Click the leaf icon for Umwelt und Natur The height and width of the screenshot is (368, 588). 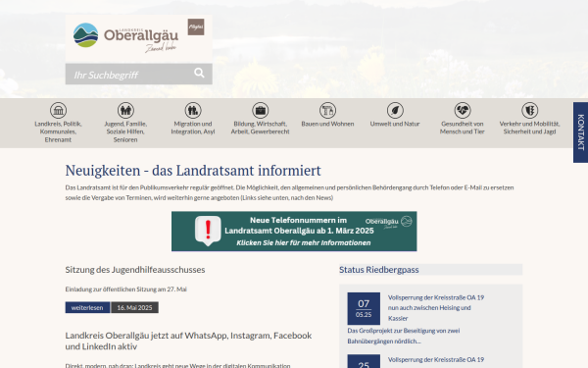(395, 110)
